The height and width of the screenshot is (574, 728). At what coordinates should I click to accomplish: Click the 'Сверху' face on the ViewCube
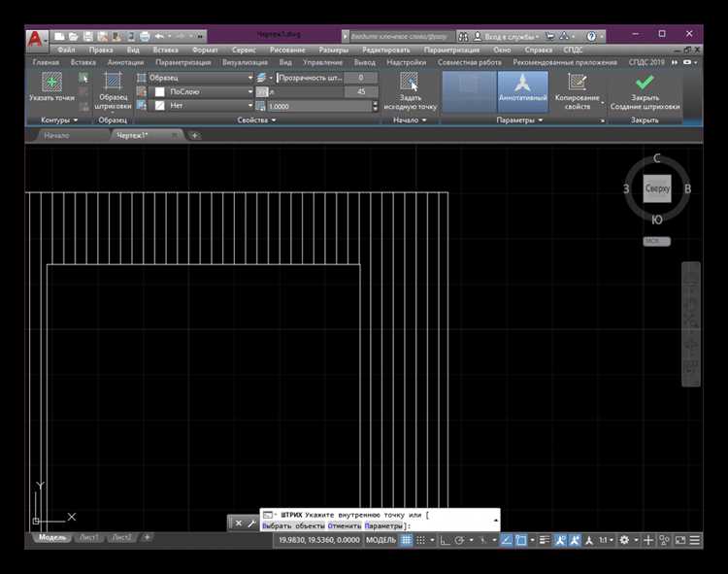pos(657,189)
